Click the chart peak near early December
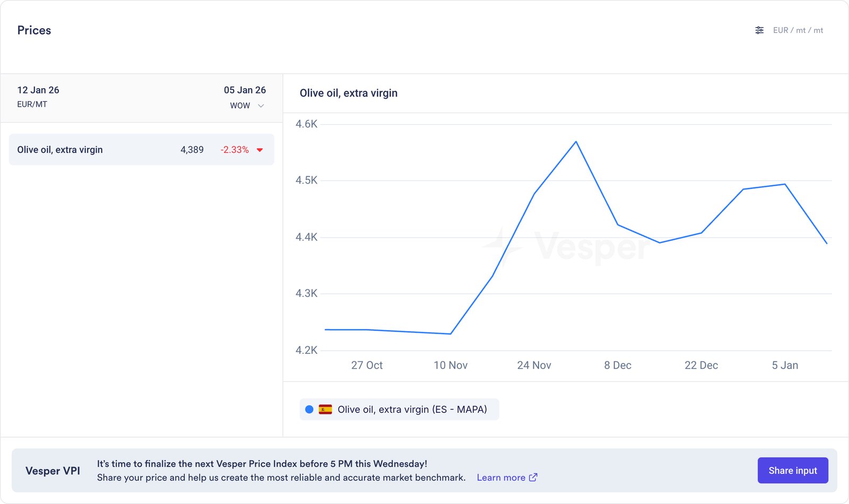 (x=576, y=142)
